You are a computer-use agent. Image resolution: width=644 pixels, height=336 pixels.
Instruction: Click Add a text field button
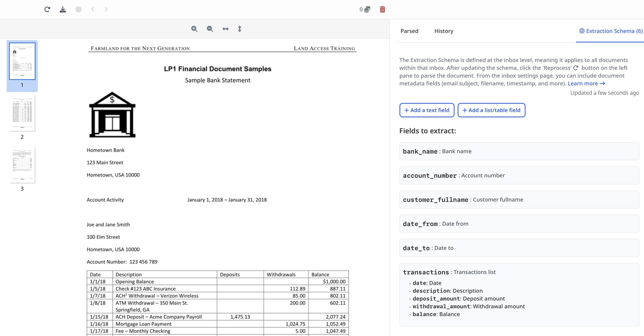(427, 110)
